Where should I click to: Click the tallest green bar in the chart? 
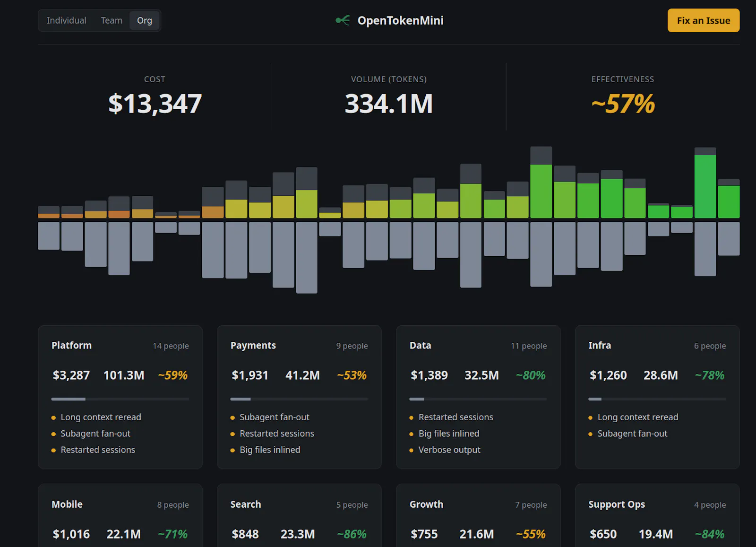(705, 186)
